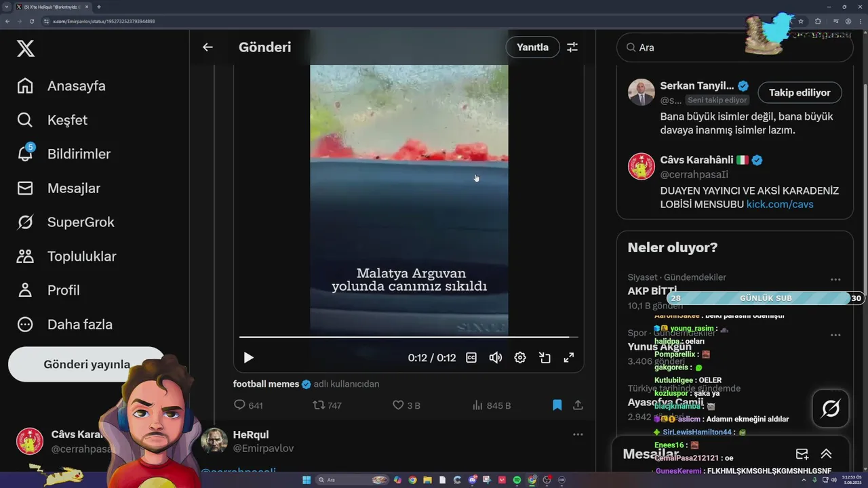
Task: Open the tab search dropdown arrow
Action: [x=6, y=7]
